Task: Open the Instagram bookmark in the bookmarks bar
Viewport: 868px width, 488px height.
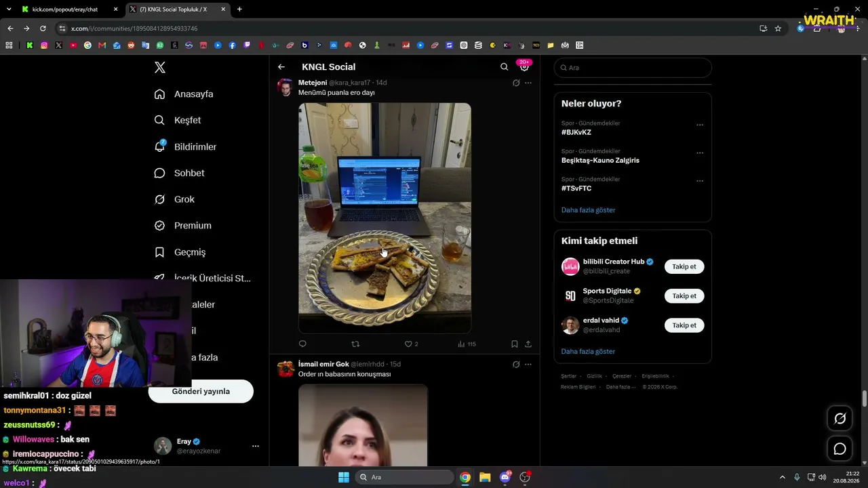Action: click(44, 45)
